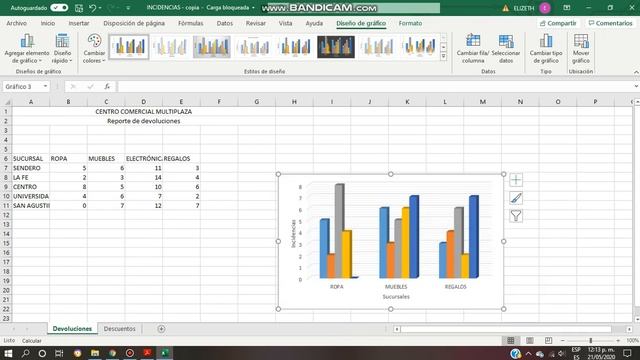
Task: Collapse the ribbon with the chevron
Action: tap(636, 72)
